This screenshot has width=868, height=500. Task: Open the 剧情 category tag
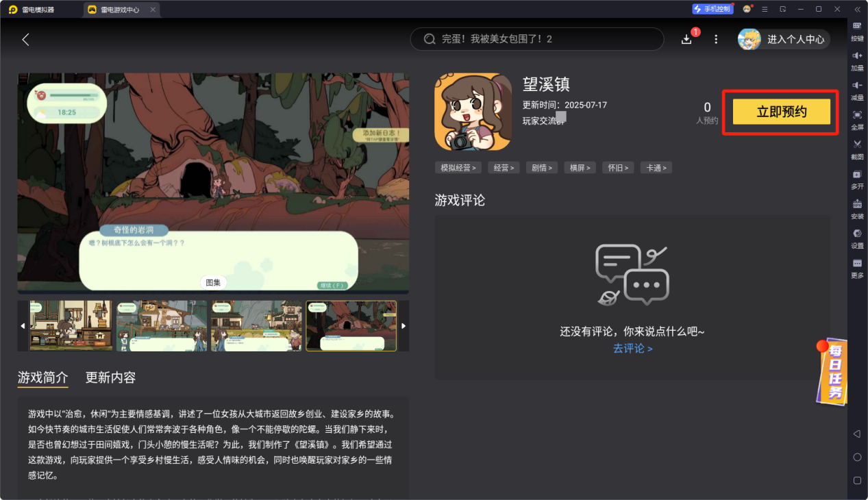point(542,167)
